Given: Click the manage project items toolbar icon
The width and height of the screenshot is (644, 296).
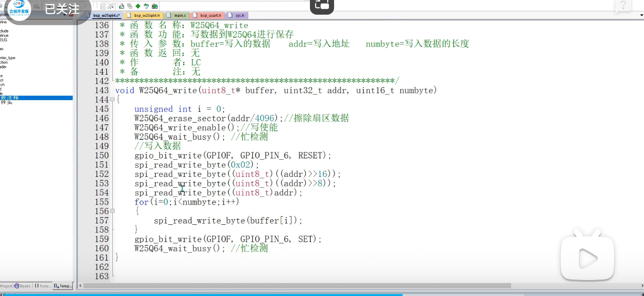Looking at the screenshot, I should pyautogui.click(x=121, y=6).
